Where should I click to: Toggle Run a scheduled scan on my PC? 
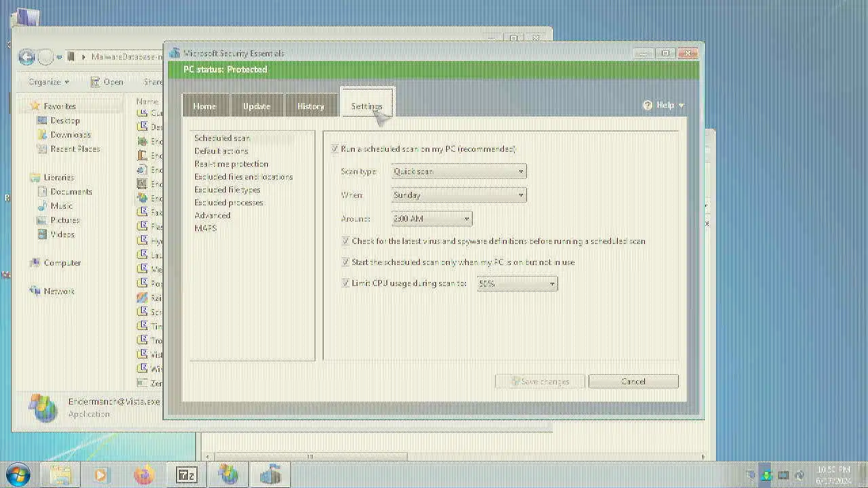click(335, 149)
